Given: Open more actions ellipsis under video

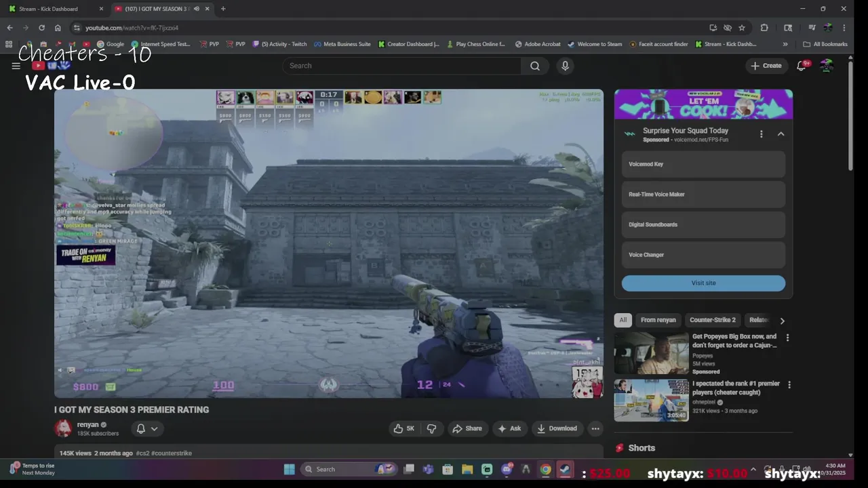Looking at the screenshot, I should [595, 428].
